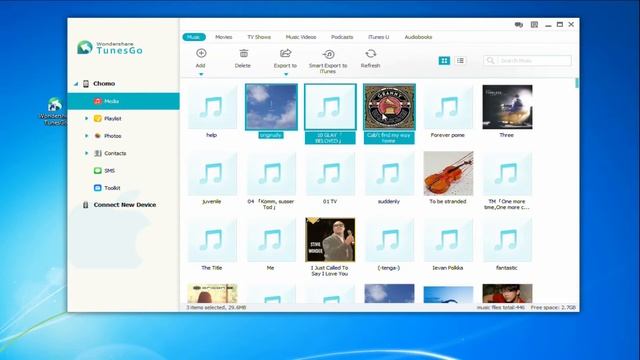Select 'The Title' song thumbnail
This screenshot has height=360, width=640.
pos(212,240)
